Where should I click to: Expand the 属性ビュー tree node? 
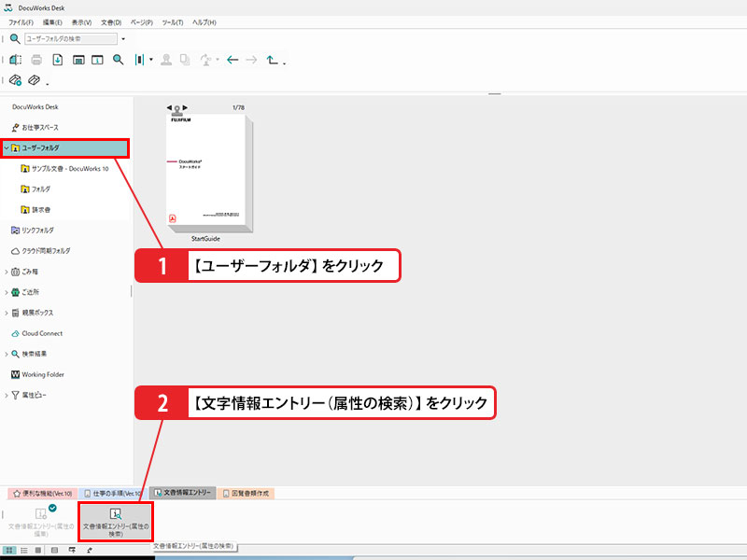tap(6, 395)
